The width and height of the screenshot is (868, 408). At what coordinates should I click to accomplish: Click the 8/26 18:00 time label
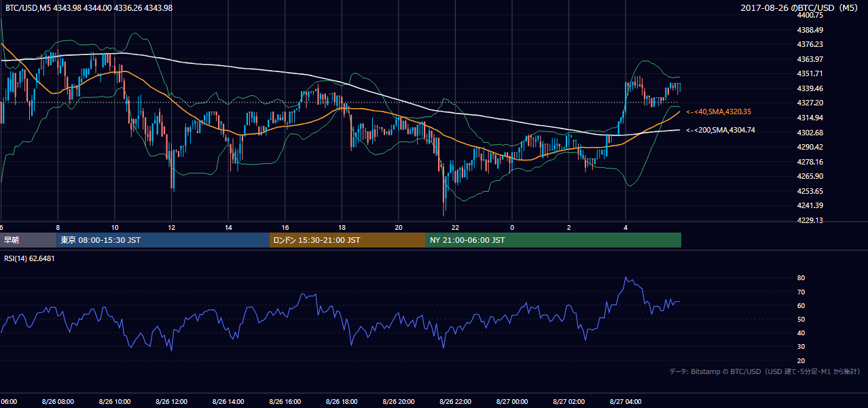coord(342,402)
